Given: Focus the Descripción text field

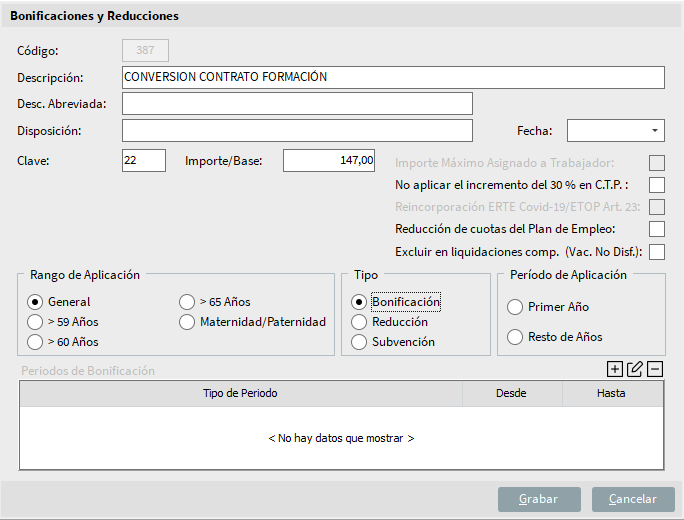Looking at the screenshot, I should pos(393,77).
